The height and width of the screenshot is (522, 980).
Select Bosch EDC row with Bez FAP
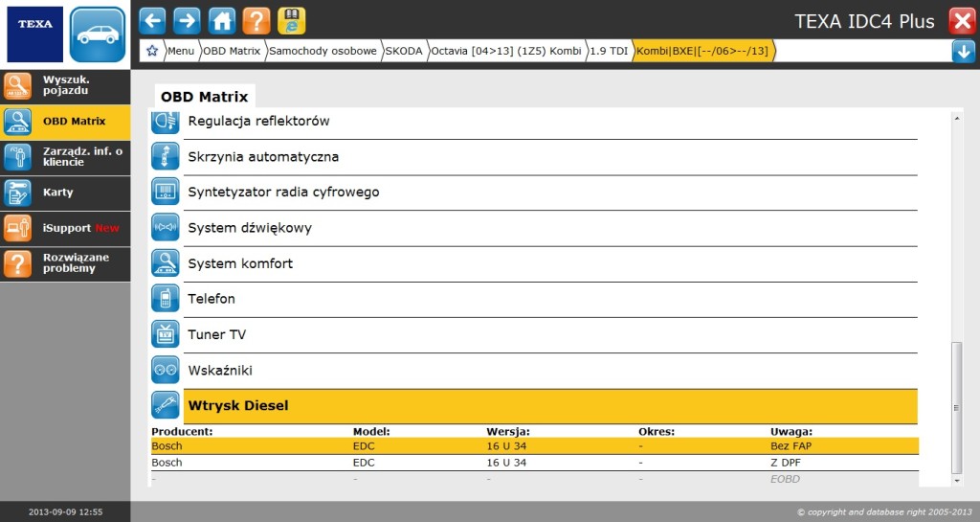tap(535, 446)
